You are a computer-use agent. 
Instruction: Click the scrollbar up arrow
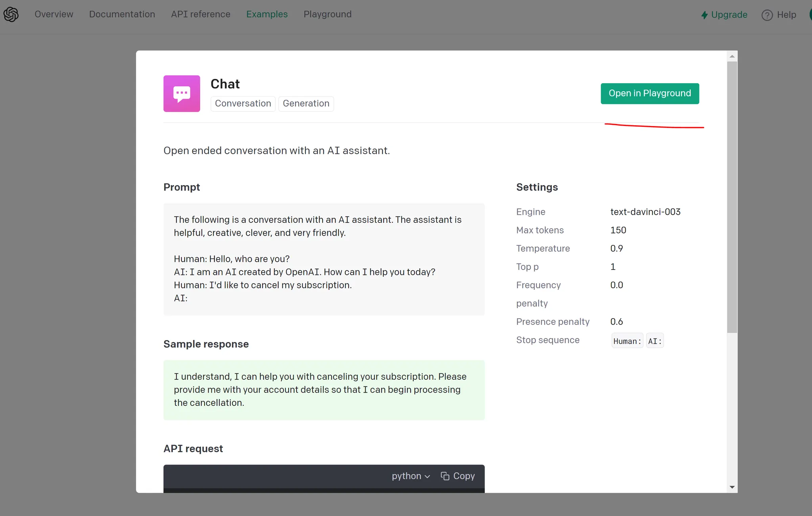tap(732, 56)
